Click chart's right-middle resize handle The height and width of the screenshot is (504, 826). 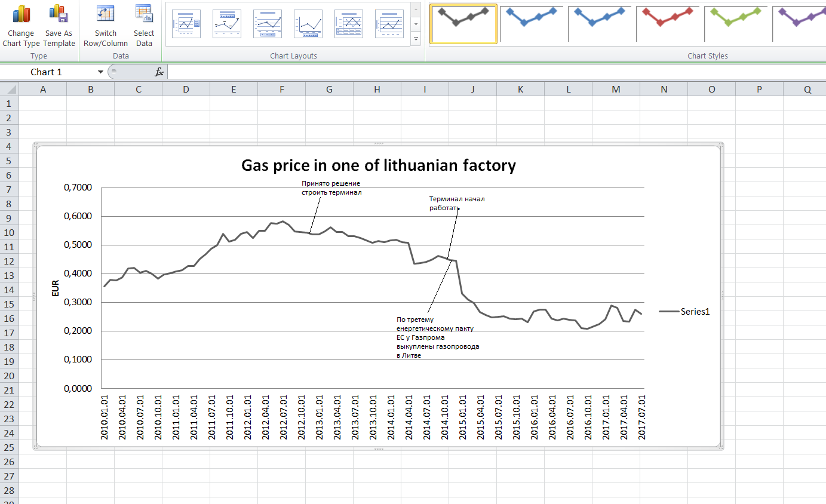(722, 296)
